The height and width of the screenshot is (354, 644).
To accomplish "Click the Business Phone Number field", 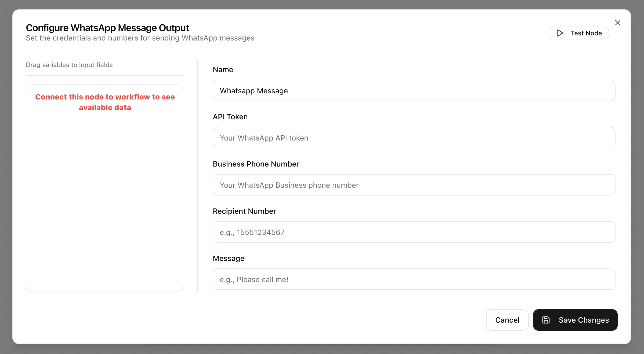I will tap(414, 185).
